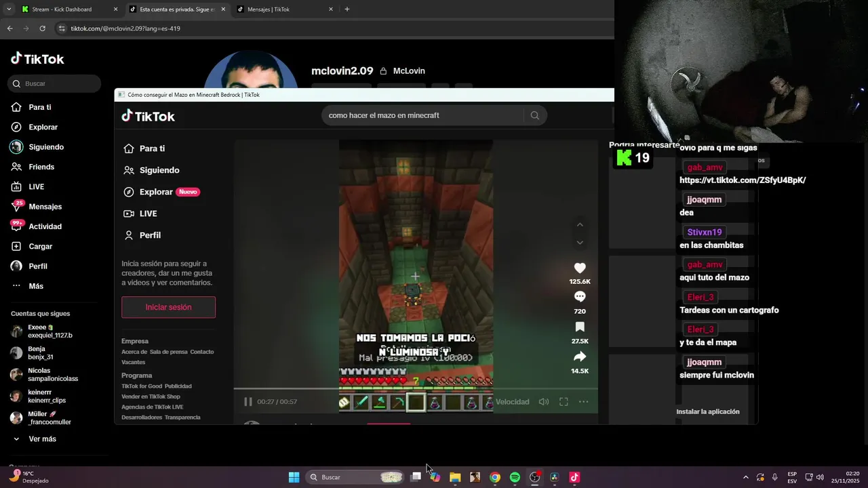The image size is (868, 488).
Task: Open Spotify from the taskbar
Action: click(x=515, y=477)
